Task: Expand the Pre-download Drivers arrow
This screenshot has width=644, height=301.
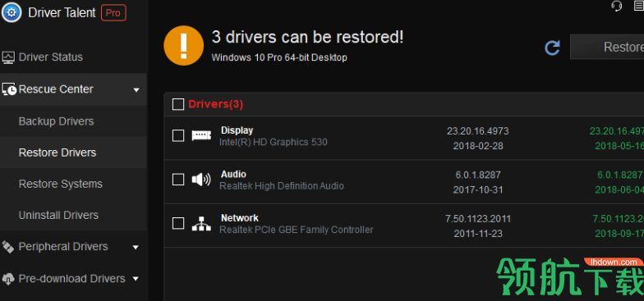Action: pos(136,279)
